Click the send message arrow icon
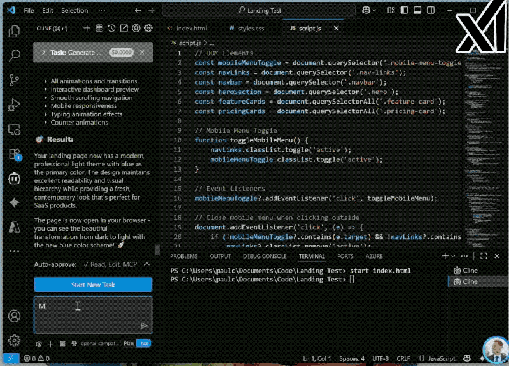The height and width of the screenshot is (366, 509). (x=144, y=326)
